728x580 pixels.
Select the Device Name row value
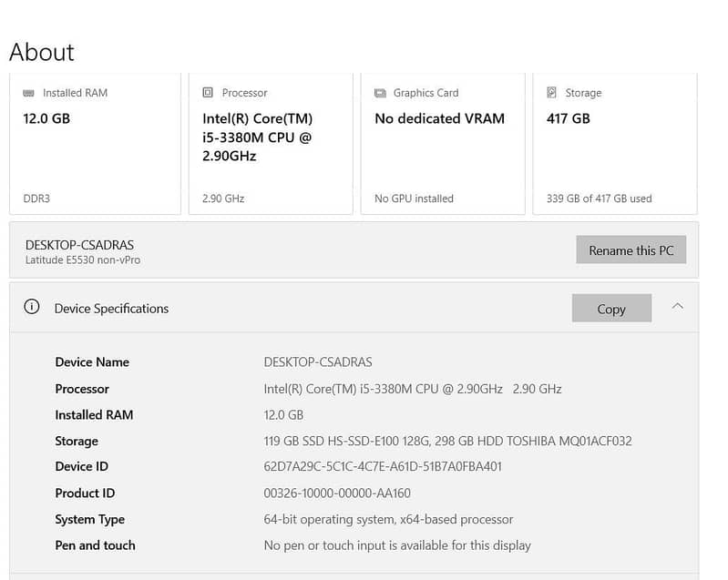pyautogui.click(x=318, y=361)
